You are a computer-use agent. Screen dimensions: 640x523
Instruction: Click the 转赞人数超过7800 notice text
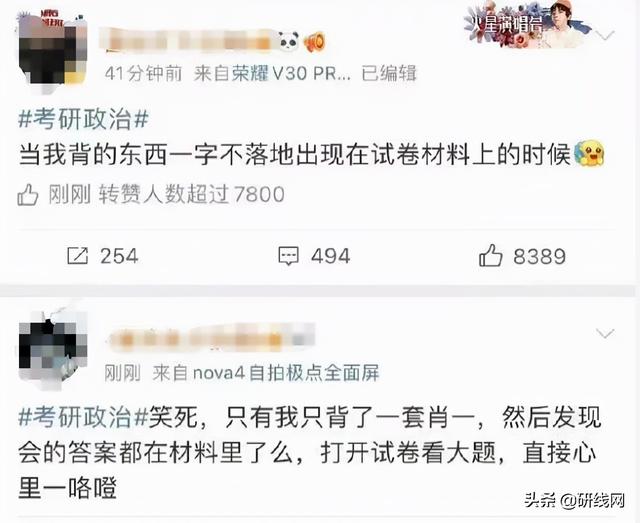[191, 194]
